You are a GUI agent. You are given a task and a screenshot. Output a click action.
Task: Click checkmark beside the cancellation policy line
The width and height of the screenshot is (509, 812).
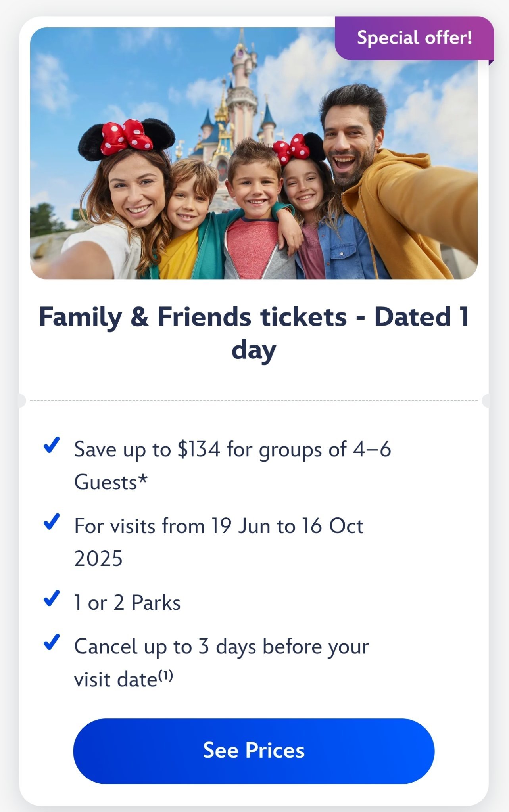(52, 642)
